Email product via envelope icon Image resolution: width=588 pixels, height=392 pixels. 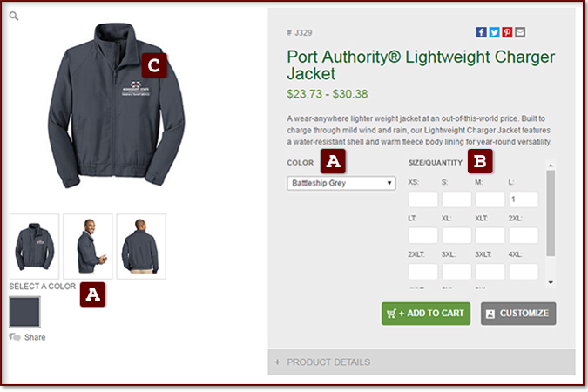pos(520,32)
